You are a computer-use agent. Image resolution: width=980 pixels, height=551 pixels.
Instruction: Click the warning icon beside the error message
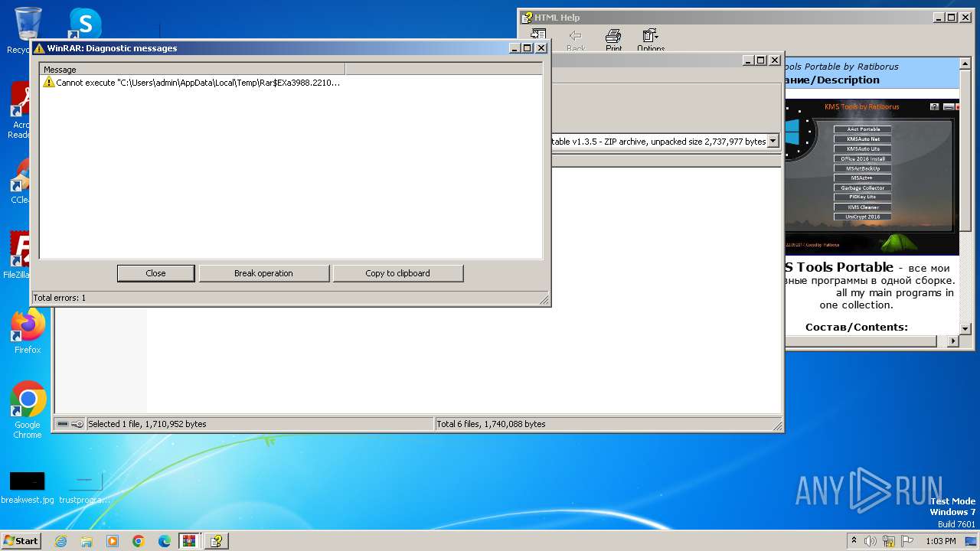49,83
